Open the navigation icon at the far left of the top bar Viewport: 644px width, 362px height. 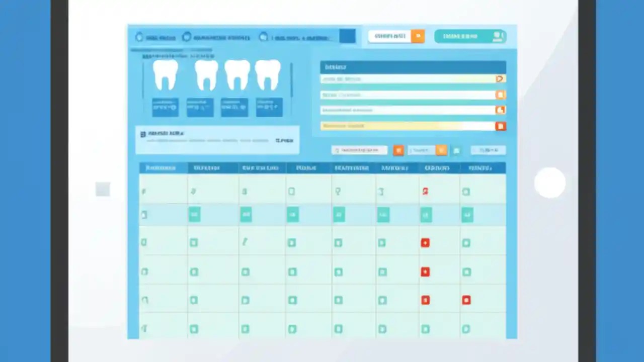click(x=139, y=37)
